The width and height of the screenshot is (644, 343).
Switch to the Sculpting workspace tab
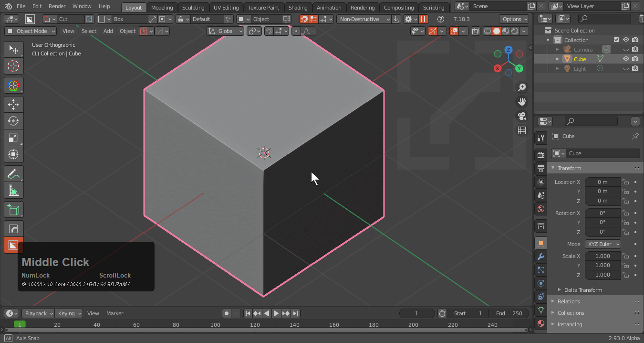click(193, 8)
